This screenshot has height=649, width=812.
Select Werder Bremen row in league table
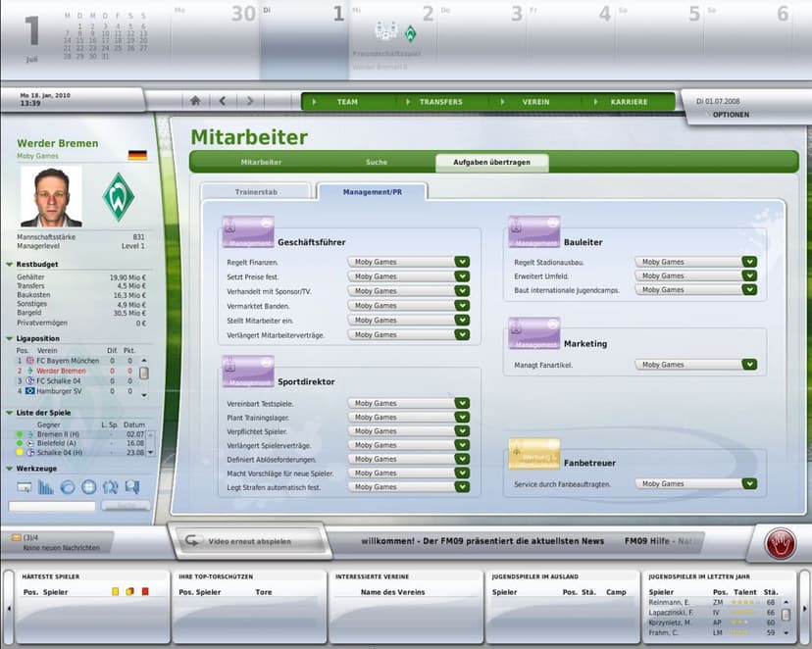click(x=76, y=371)
